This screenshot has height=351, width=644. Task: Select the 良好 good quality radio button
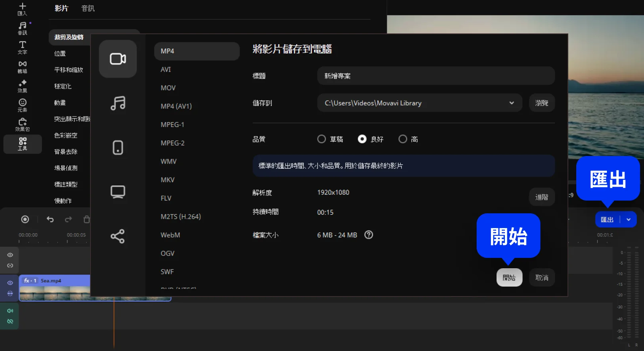point(362,139)
